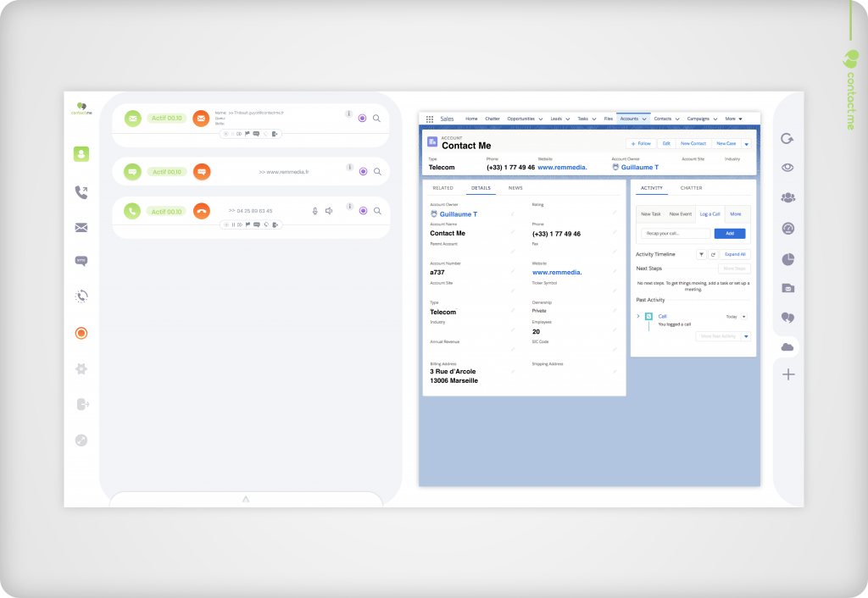Go to the Home tab in Sales
This screenshot has height=598, width=868.
[471, 119]
